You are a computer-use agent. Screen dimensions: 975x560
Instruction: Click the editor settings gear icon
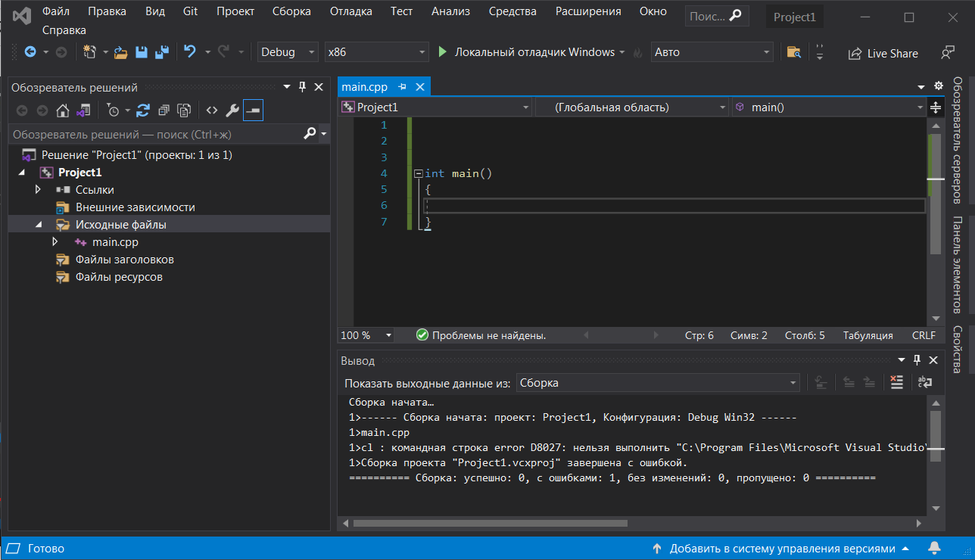(939, 86)
